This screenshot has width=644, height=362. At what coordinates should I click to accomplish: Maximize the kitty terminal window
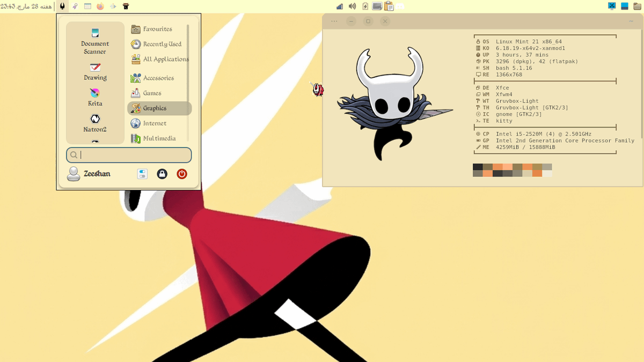[368, 21]
